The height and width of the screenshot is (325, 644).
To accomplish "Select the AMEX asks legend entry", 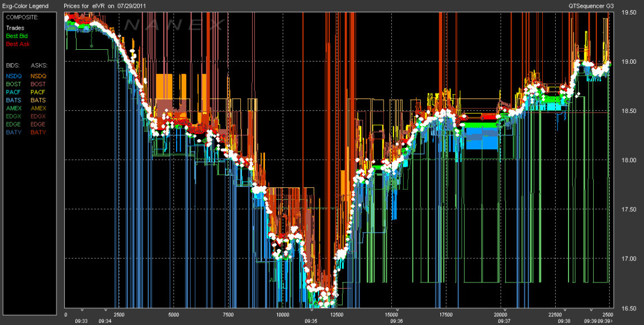I will click(x=39, y=108).
